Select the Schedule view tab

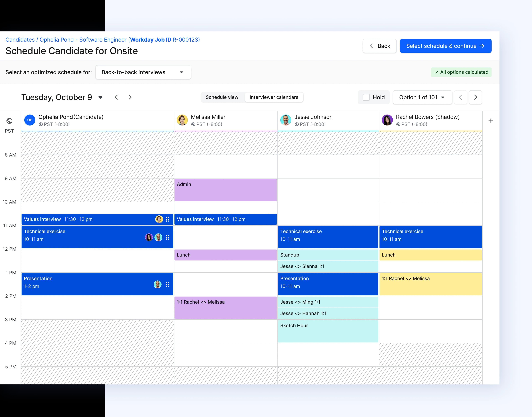click(x=222, y=97)
